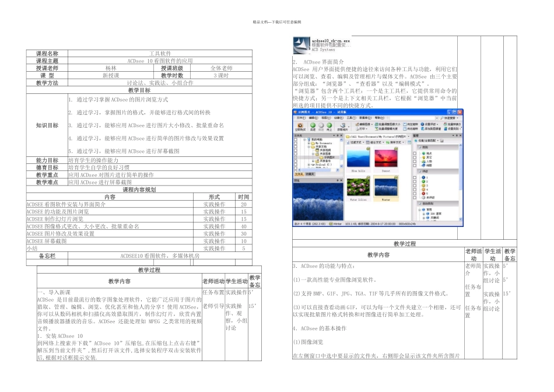This screenshot has width=554, height=392.
Task: Click the 编辑图像 (Edit image) toolbar icon
Action: 357,124
